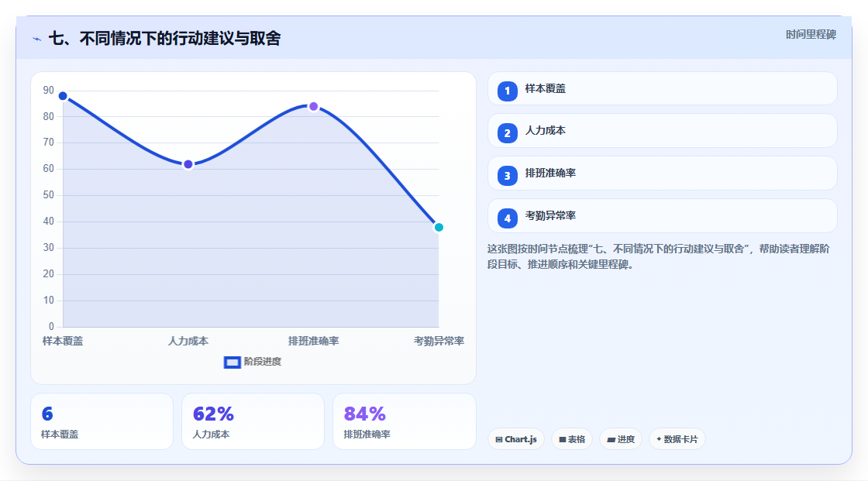This screenshot has width=868, height=481.
Task: Open the 考勤异常率 milestone row
Action: [662, 216]
